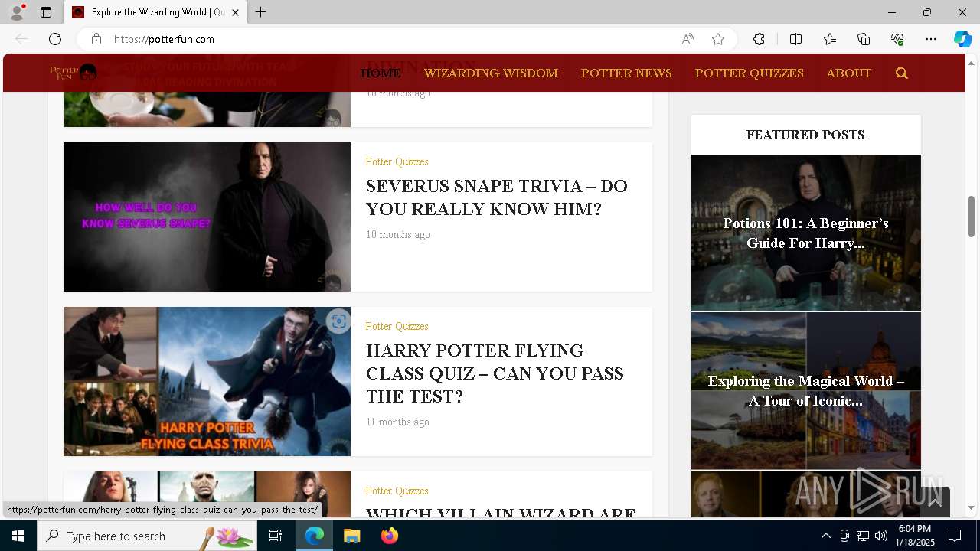Open the Collections icon

click(x=864, y=39)
